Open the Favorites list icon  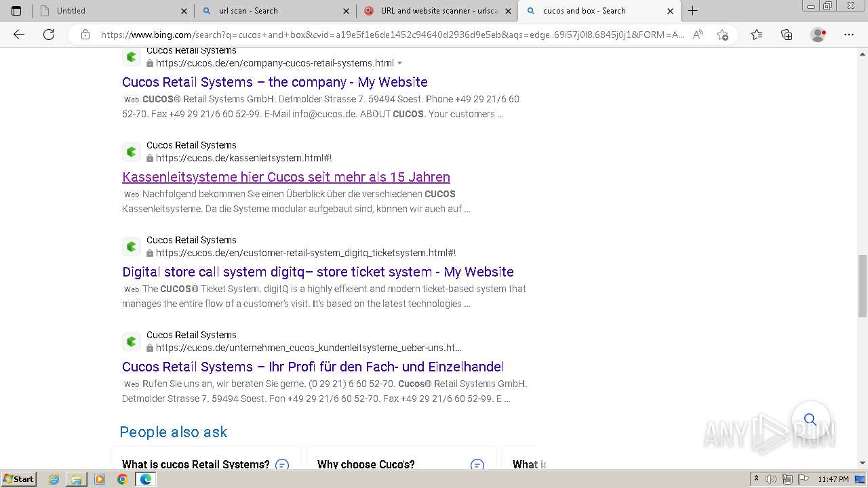coord(757,35)
